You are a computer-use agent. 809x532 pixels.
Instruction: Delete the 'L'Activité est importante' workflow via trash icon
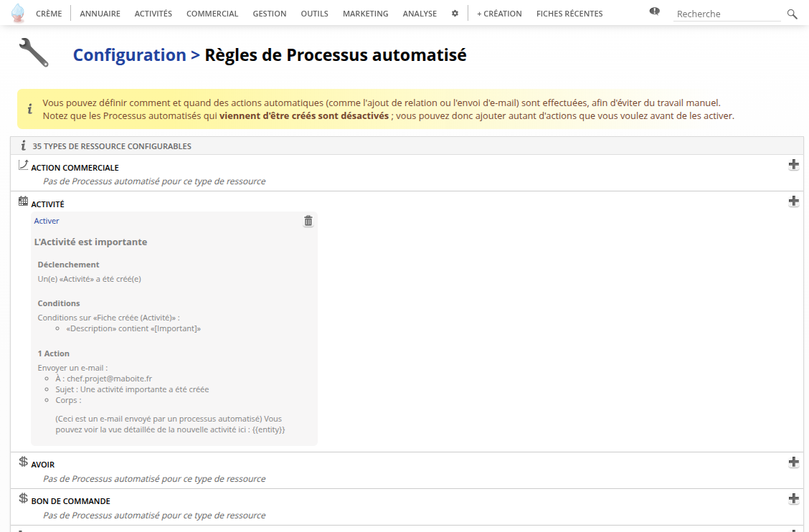tap(308, 221)
